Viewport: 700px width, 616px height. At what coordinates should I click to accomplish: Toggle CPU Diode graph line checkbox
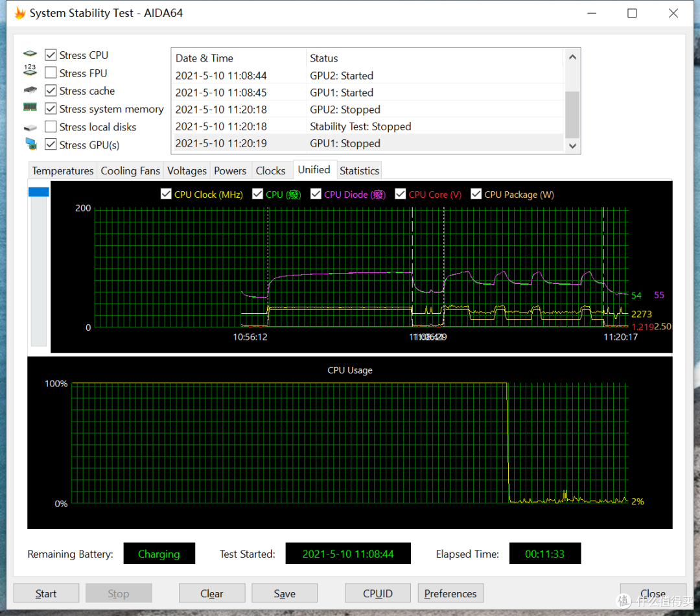[x=316, y=194]
